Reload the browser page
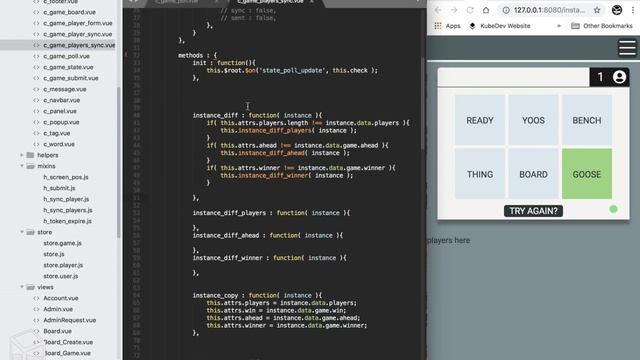The width and height of the screenshot is (640, 360). (470, 10)
